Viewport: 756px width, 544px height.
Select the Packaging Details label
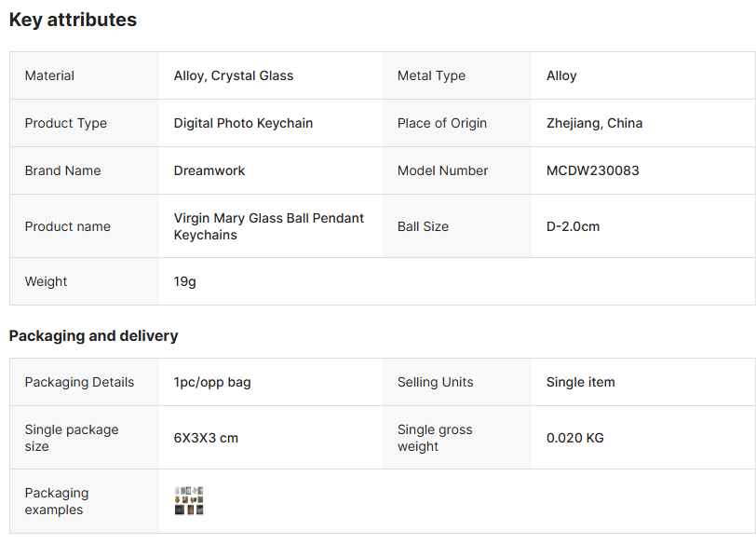(x=79, y=383)
